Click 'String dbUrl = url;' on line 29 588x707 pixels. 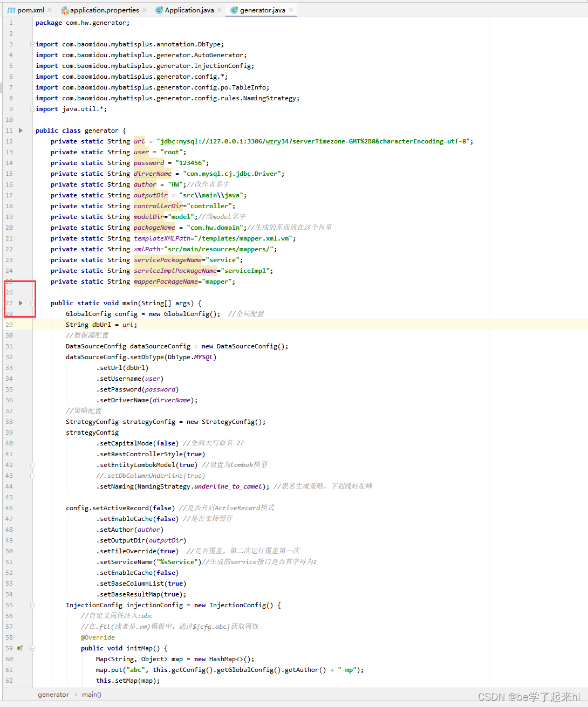[101, 325]
